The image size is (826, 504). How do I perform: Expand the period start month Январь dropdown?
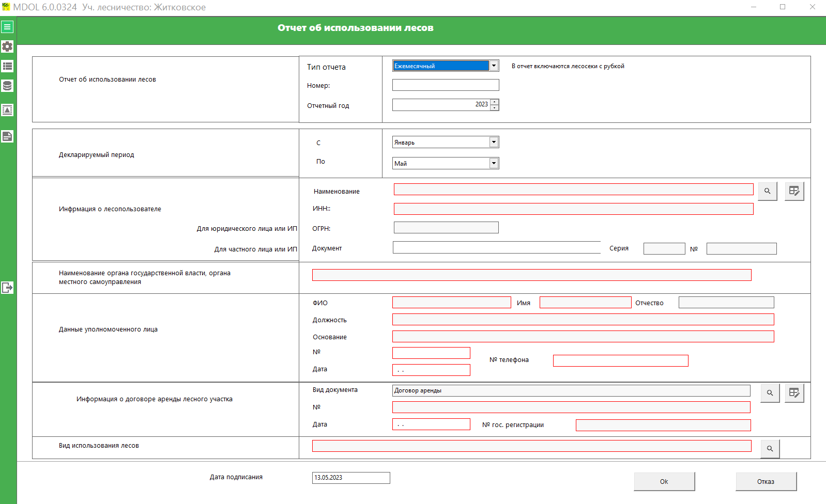pyautogui.click(x=494, y=142)
